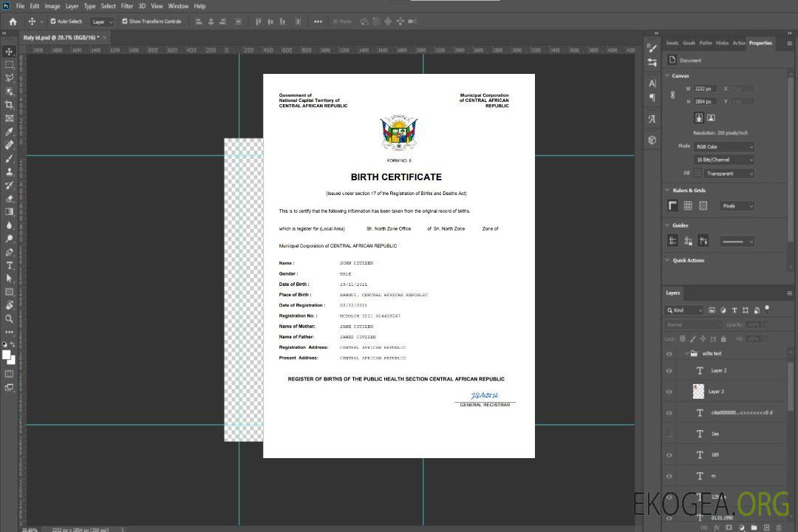The image size is (798, 532).
Task: Open the File menu
Action: click(x=21, y=6)
